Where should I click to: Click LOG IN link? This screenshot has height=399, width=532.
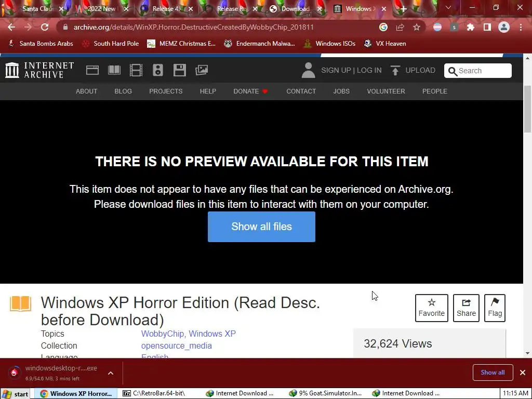pos(369,70)
